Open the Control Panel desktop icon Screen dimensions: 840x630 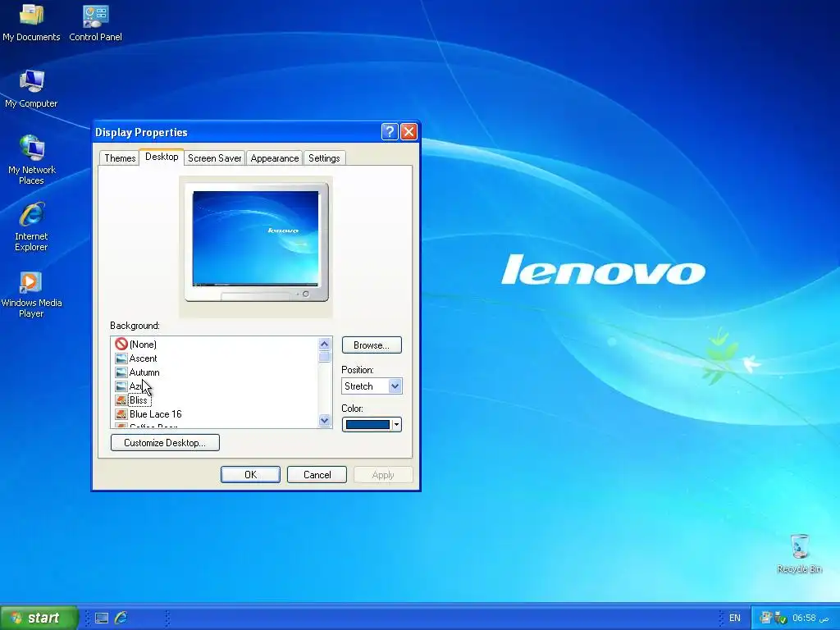(95, 22)
